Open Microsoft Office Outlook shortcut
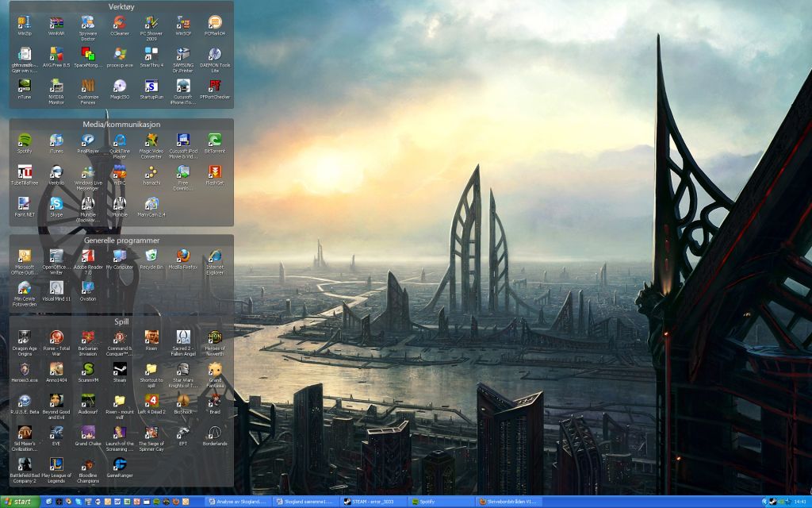Viewport: 812px width, 508px height. pyautogui.click(x=25, y=262)
